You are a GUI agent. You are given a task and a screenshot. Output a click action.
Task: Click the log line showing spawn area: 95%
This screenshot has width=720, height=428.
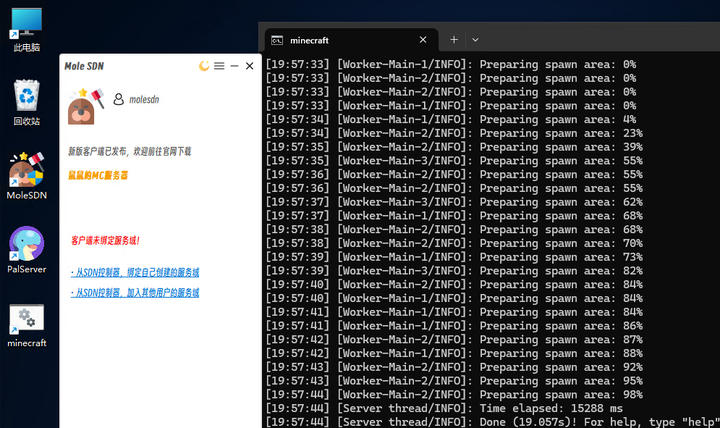[454, 381]
